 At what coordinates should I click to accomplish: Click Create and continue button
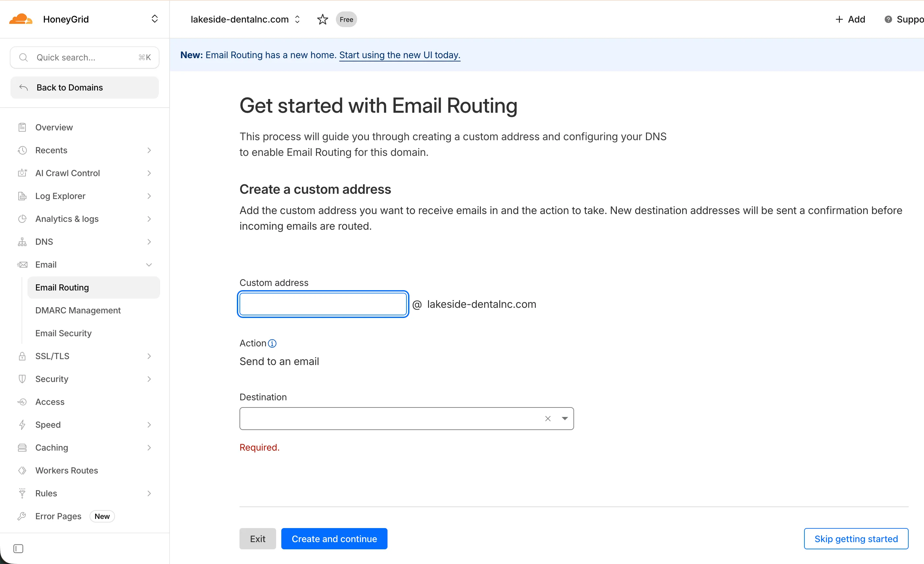tap(334, 539)
